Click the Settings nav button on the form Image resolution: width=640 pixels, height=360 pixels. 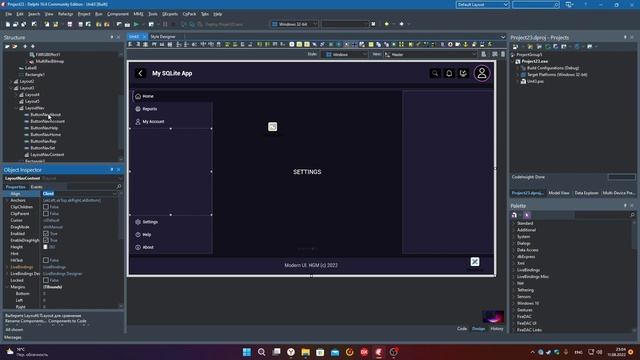pos(171,222)
